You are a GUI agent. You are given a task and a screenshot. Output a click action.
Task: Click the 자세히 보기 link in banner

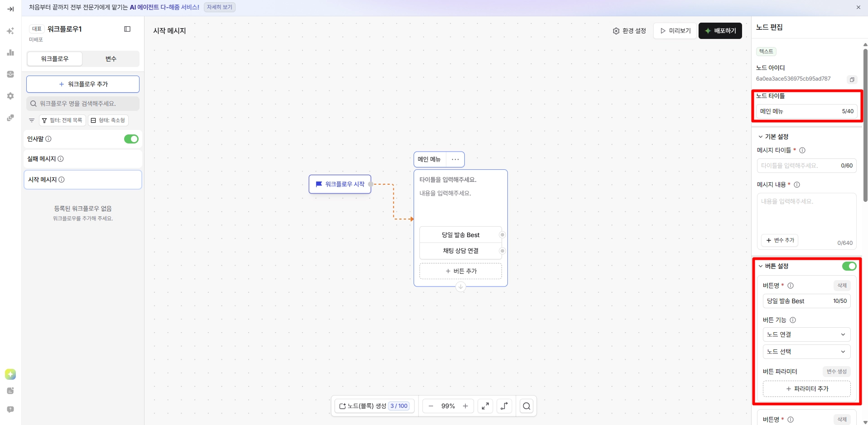tap(220, 7)
